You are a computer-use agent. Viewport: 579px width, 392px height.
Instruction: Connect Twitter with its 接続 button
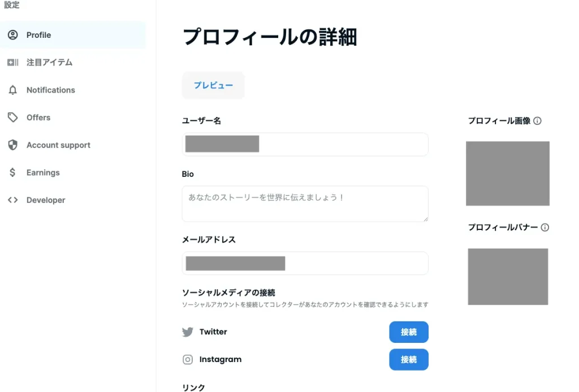(408, 332)
